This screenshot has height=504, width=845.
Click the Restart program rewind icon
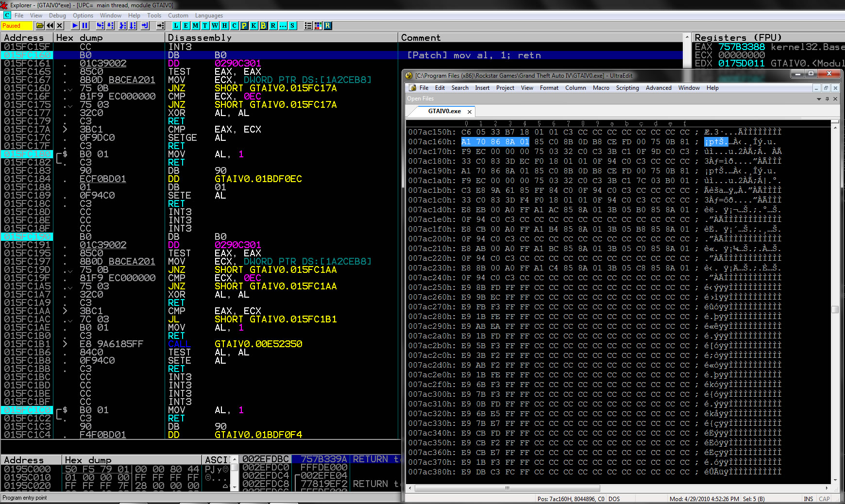pyautogui.click(x=50, y=26)
